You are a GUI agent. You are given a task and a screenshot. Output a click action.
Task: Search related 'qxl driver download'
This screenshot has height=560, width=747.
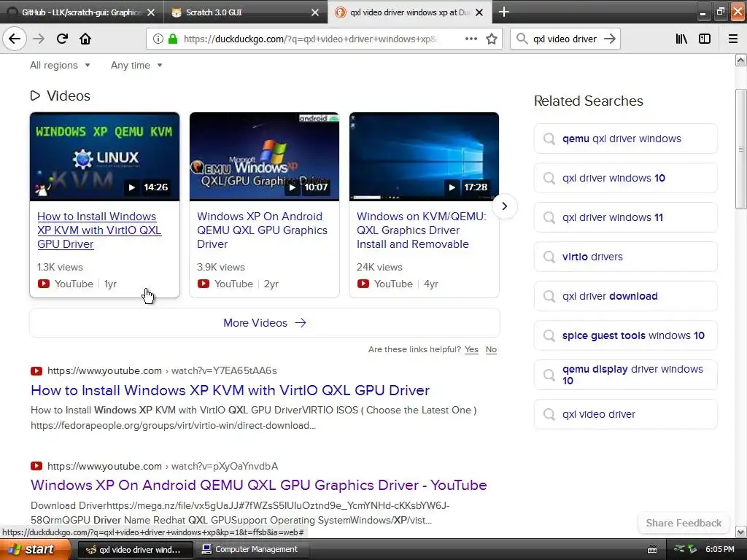pyautogui.click(x=625, y=296)
